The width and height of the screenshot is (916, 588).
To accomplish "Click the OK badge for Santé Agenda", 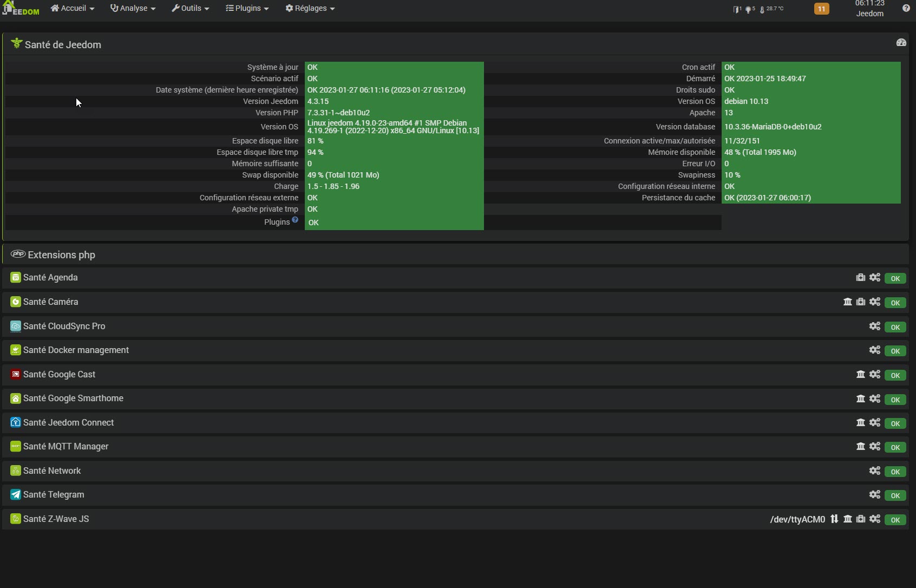I will pos(895,279).
